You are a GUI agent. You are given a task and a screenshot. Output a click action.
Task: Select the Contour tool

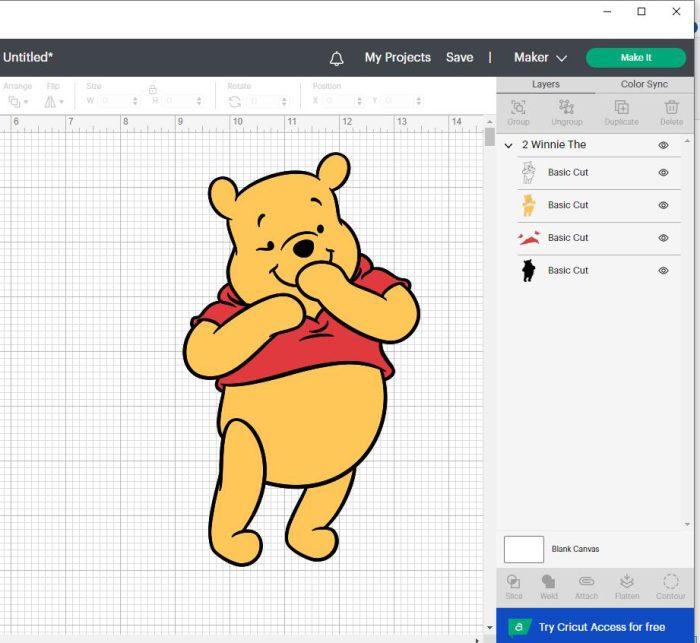(x=671, y=581)
